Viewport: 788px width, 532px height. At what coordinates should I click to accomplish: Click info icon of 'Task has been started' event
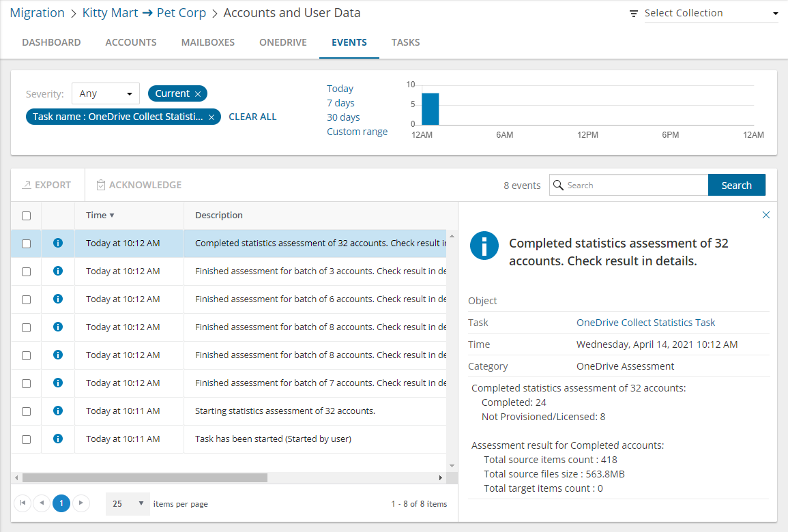point(58,439)
